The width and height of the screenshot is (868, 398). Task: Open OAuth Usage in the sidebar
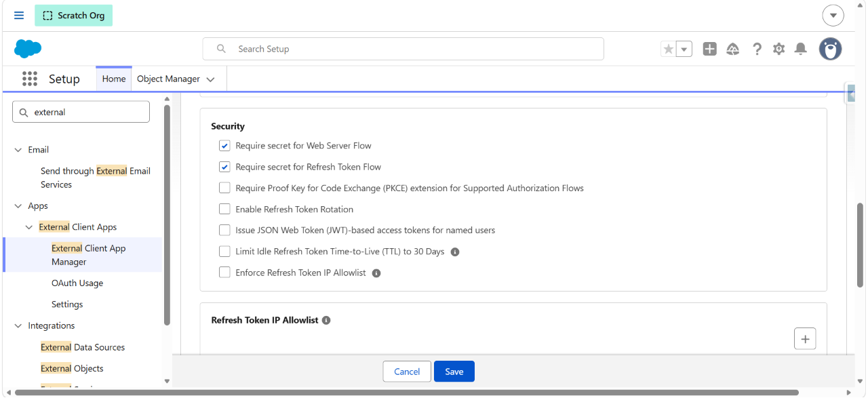pyautogui.click(x=77, y=283)
